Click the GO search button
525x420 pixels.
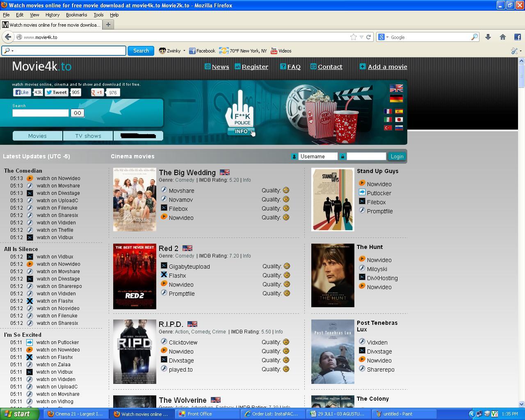[77, 113]
